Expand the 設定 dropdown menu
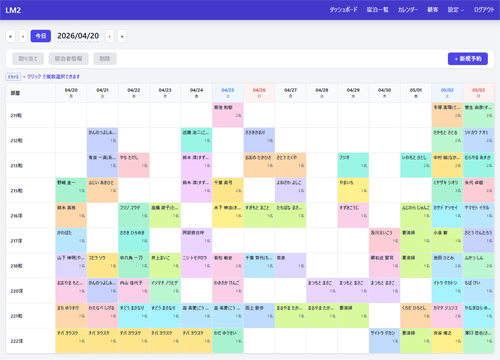Viewport: 500px width, 360px height. [455, 10]
